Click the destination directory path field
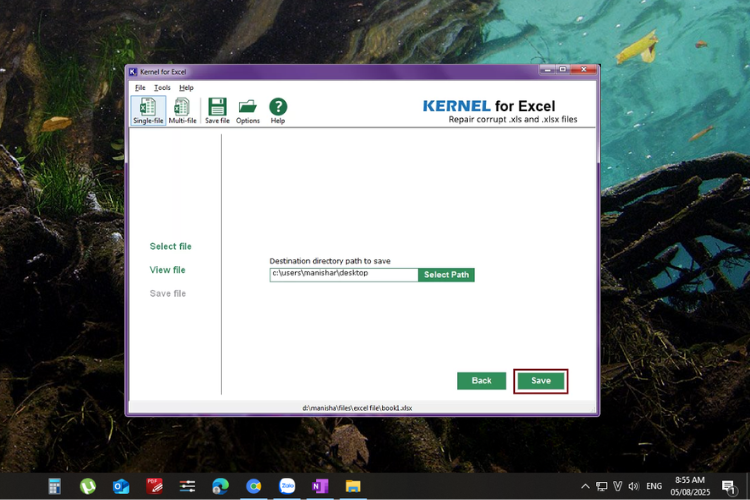The width and height of the screenshot is (750, 500). click(343, 275)
